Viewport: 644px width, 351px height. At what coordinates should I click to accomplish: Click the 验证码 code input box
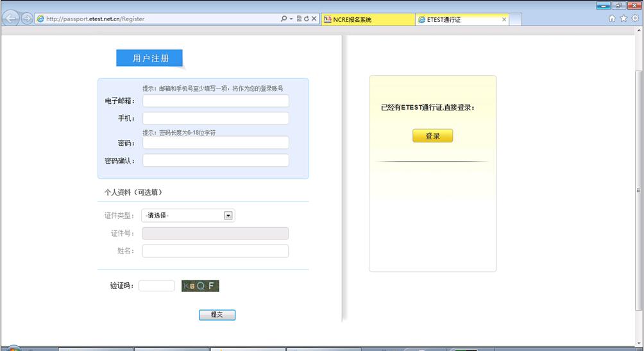[157, 286]
